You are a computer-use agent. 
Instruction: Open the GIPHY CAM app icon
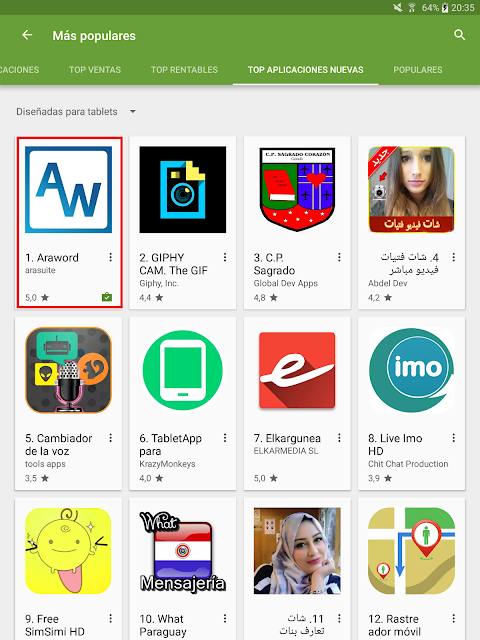coord(183,190)
